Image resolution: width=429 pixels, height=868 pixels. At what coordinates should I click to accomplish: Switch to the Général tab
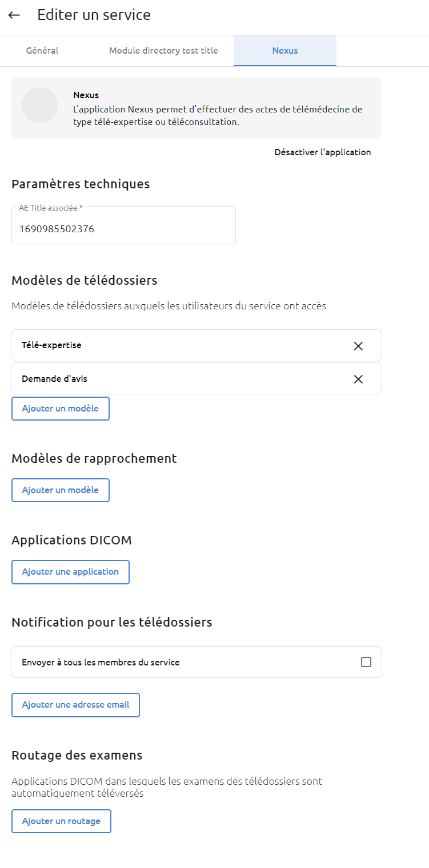click(x=42, y=51)
